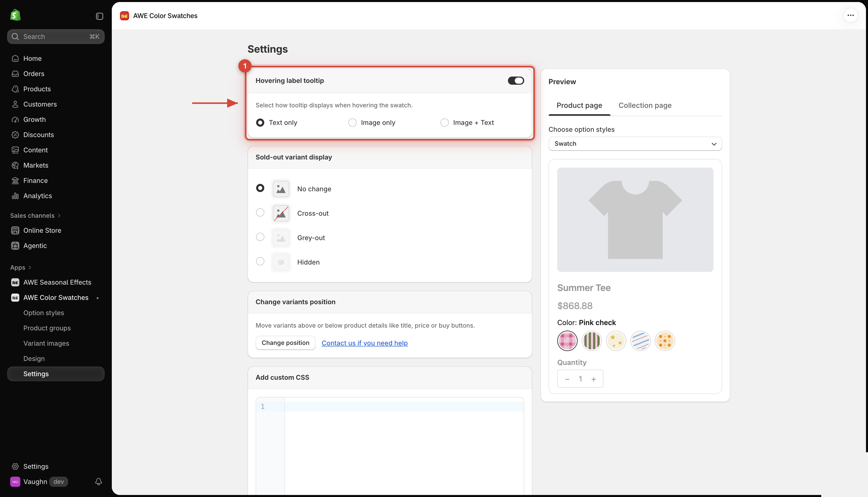Viewport: 868px width, 497px height.
Task: Choose Cross-out sold-out display
Action: pyautogui.click(x=260, y=213)
